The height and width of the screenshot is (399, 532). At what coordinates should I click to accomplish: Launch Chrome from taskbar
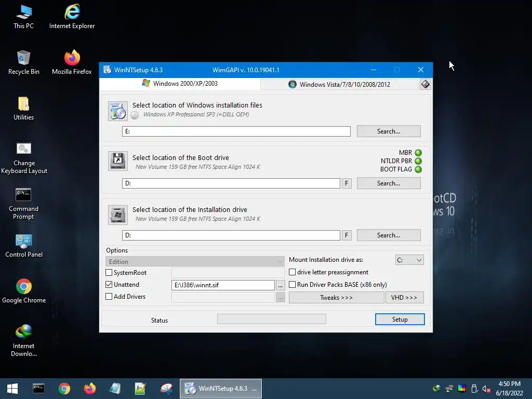coord(64,389)
